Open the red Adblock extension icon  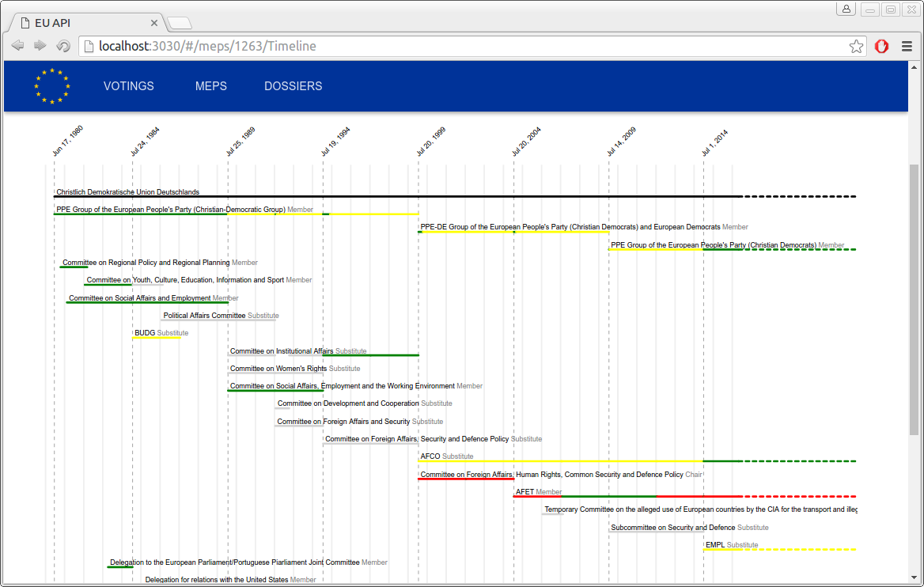pos(881,47)
